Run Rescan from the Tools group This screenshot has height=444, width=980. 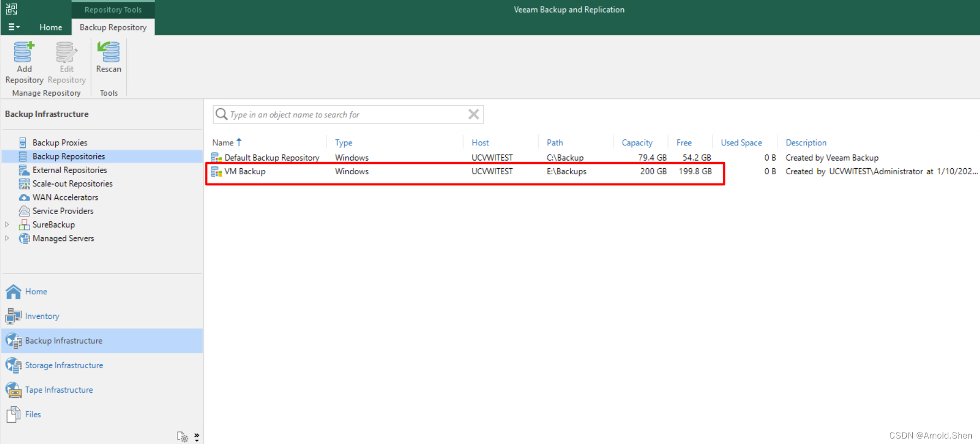109,57
